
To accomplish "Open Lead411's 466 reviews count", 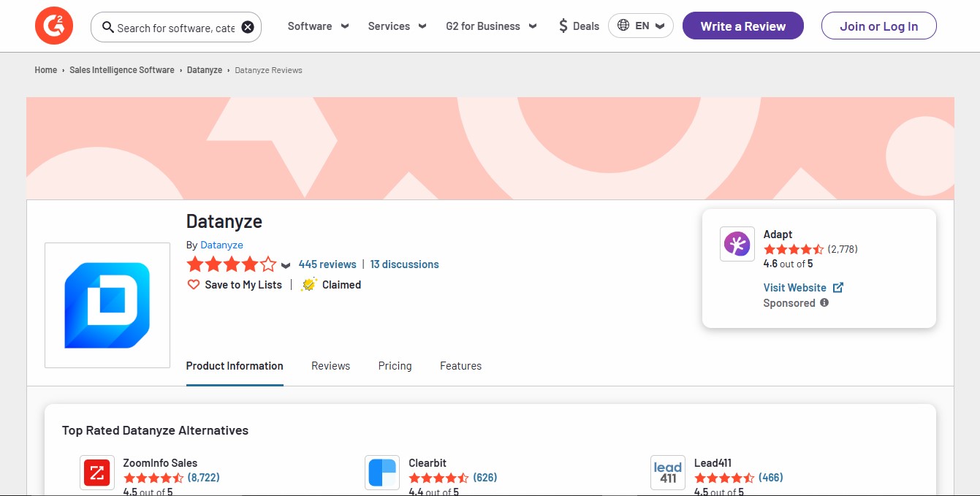I will [x=771, y=478].
